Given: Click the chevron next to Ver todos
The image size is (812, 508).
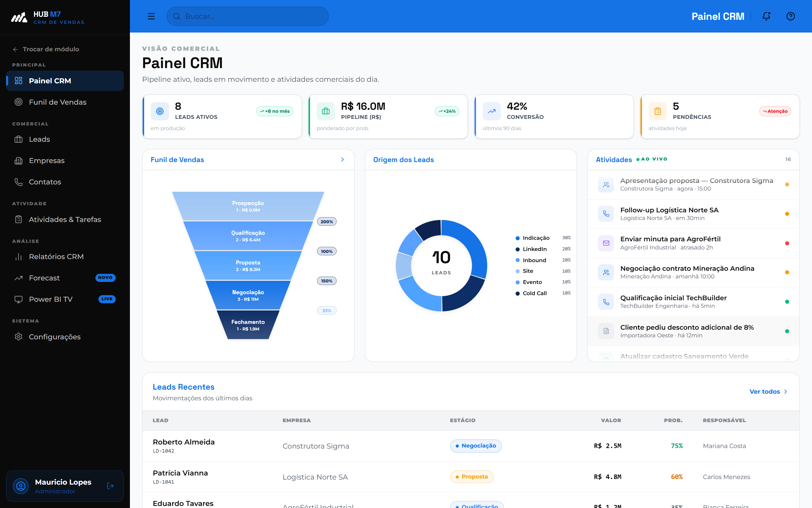Looking at the screenshot, I should [786, 392].
